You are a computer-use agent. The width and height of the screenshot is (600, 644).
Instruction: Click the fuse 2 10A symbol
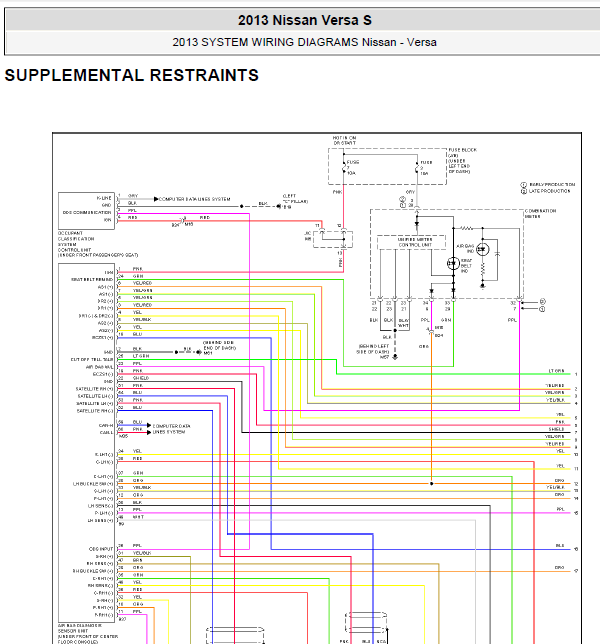[x=418, y=168]
